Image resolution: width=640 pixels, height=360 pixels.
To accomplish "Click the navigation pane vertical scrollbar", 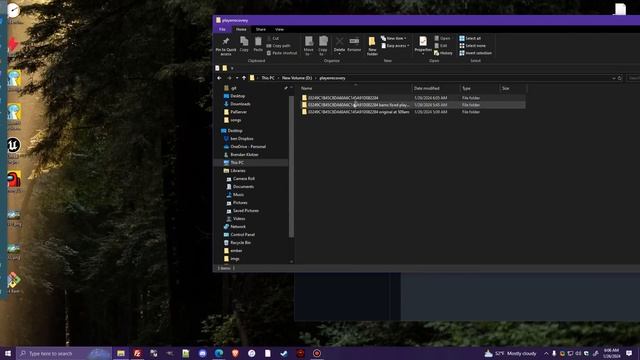I will pos(291,167).
